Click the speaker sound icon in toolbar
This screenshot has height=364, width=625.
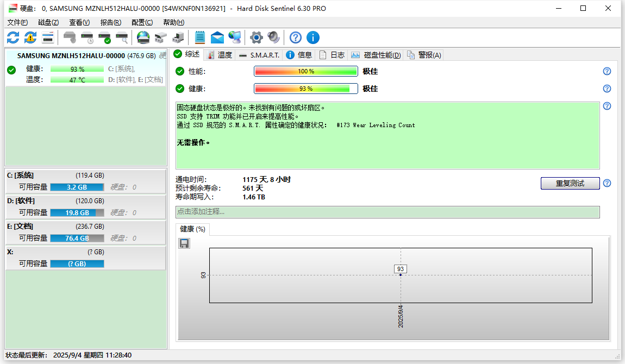click(x=273, y=37)
